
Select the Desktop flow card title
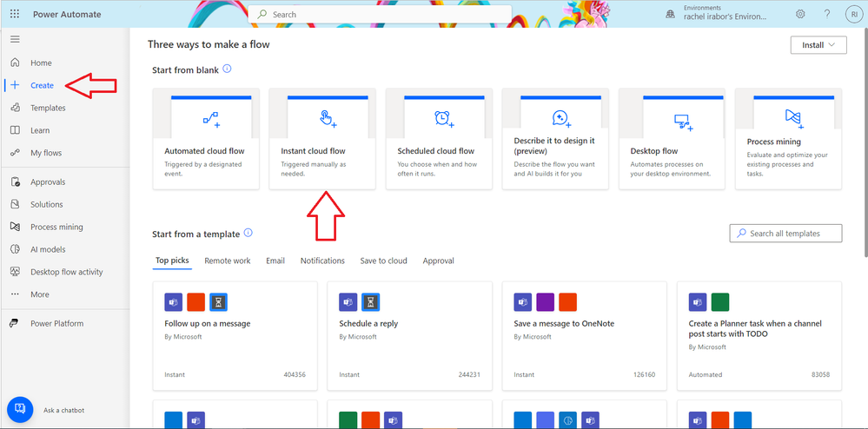click(x=654, y=151)
